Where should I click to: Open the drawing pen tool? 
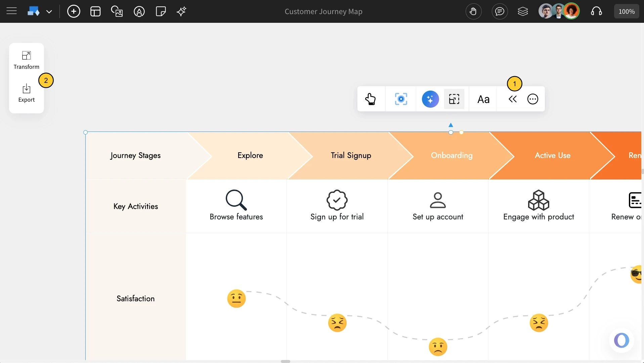point(139,11)
